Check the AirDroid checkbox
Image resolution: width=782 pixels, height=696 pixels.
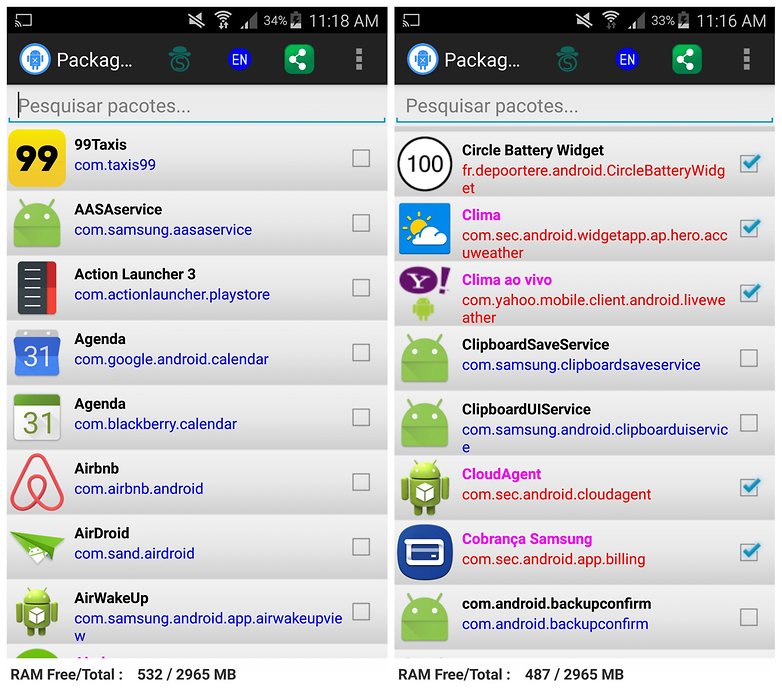point(361,547)
